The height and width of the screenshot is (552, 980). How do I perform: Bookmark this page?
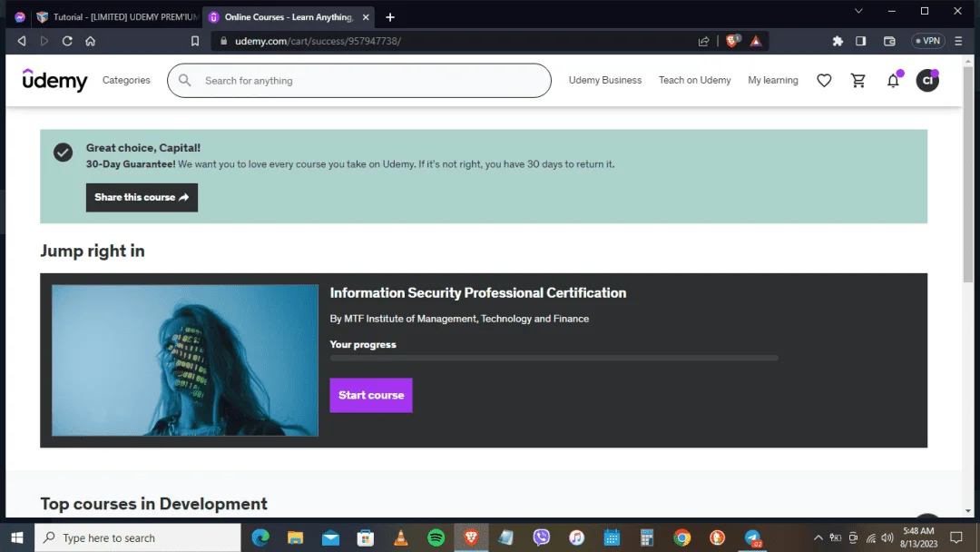195,41
